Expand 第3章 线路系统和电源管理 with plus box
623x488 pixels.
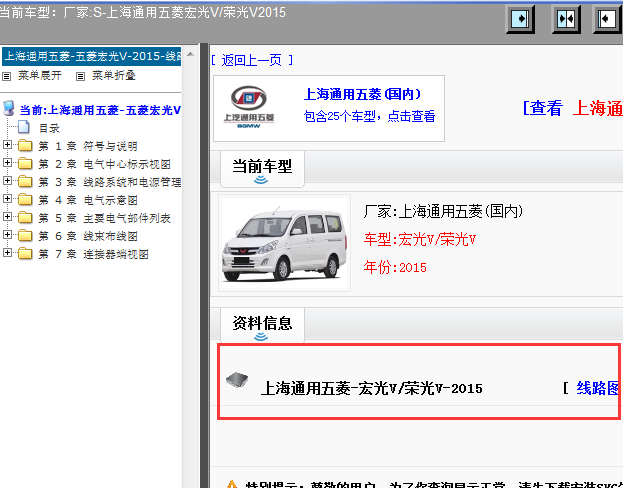(x=7, y=181)
